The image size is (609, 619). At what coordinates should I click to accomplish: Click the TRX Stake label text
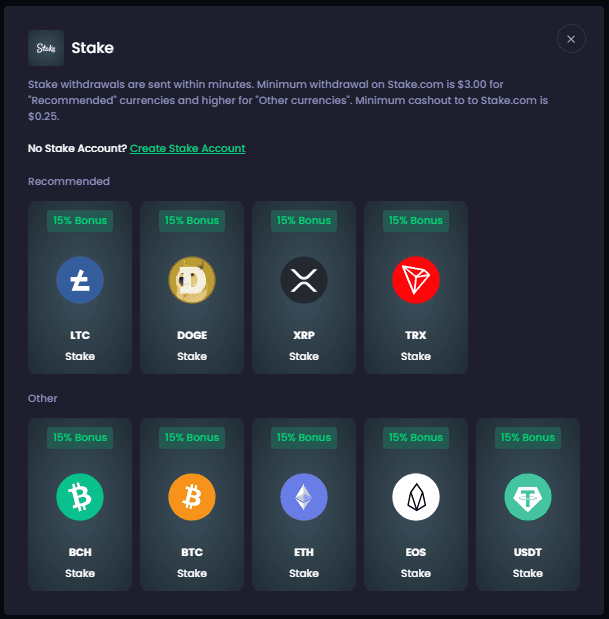click(x=416, y=356)
